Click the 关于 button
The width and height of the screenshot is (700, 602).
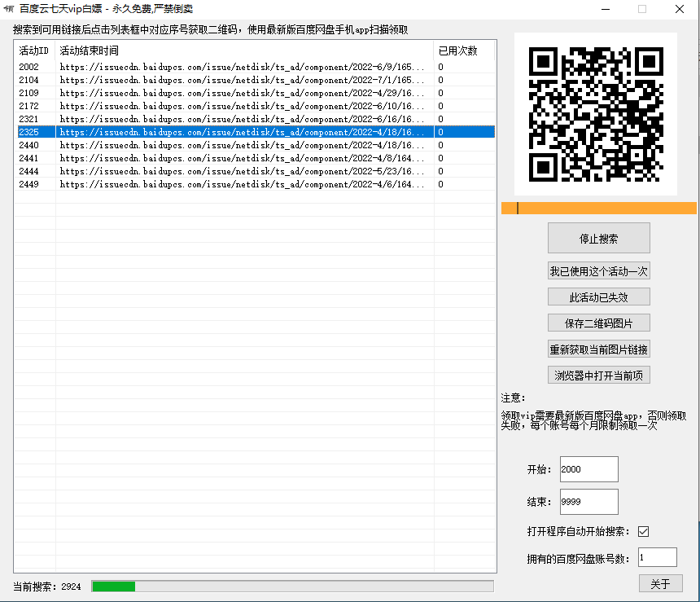660,583
